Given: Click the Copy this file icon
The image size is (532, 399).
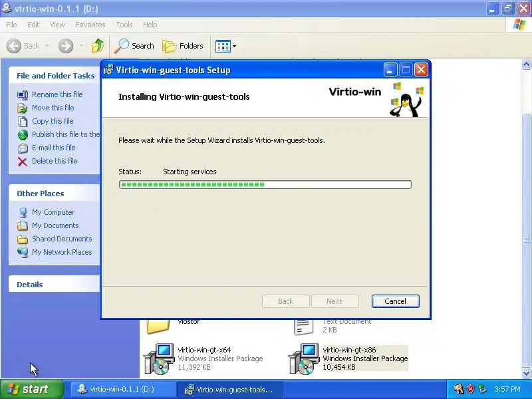Looking at the screenshot, I should click(x=23, y=121).
